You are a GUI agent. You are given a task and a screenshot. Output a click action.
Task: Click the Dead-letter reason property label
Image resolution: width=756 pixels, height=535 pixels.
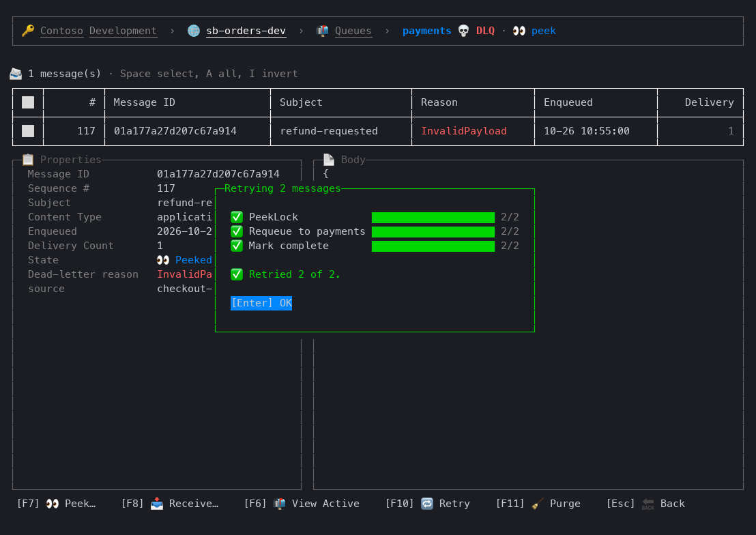point(83,274)
